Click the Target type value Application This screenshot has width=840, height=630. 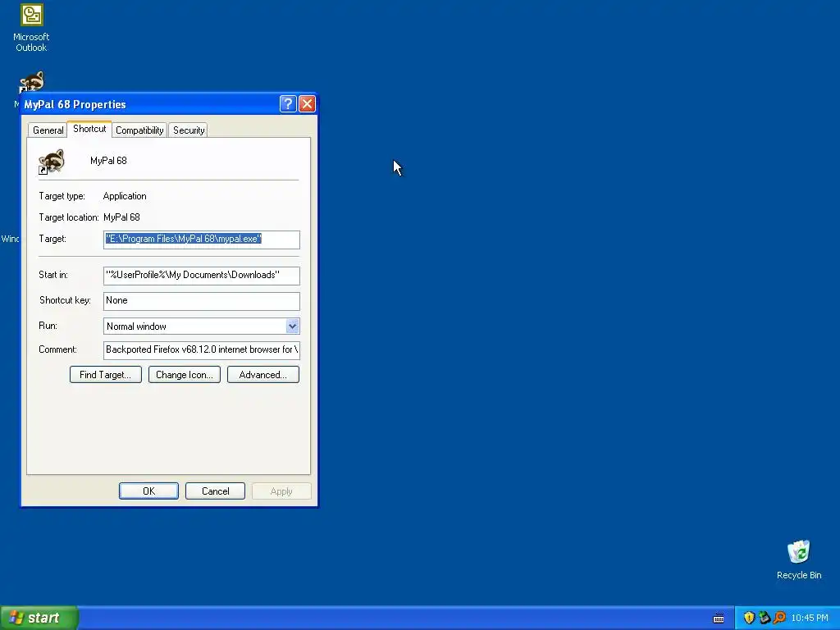(x=125, y=196)
